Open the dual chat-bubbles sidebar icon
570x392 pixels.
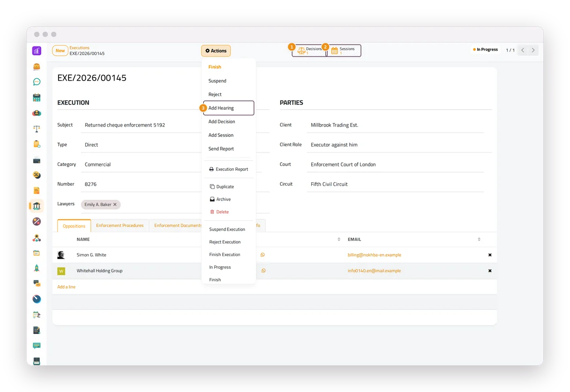pyautogui.click(x=37, y=284)
